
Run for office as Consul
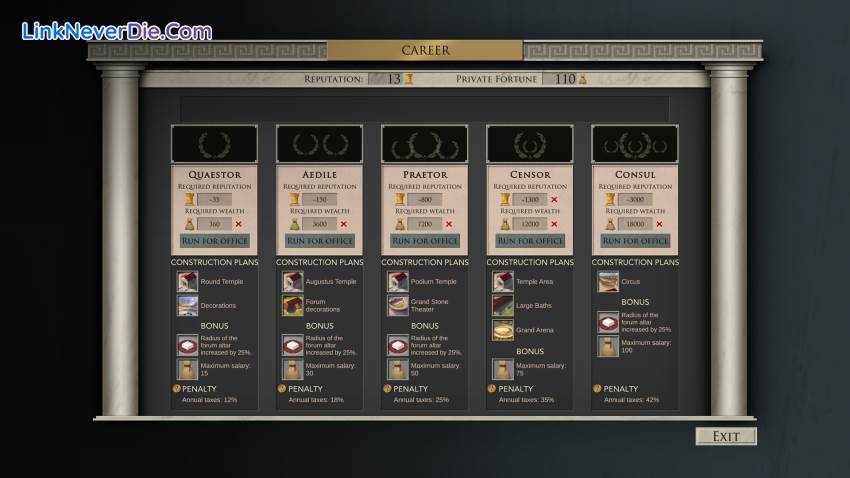(x=635, y=241)
